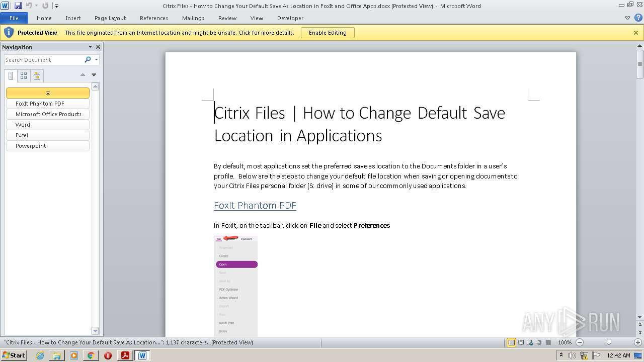The height and width of the screenshot is (362, 644).
Task: Go to the Microsoft Office Products heading
Action: [48, 114]
